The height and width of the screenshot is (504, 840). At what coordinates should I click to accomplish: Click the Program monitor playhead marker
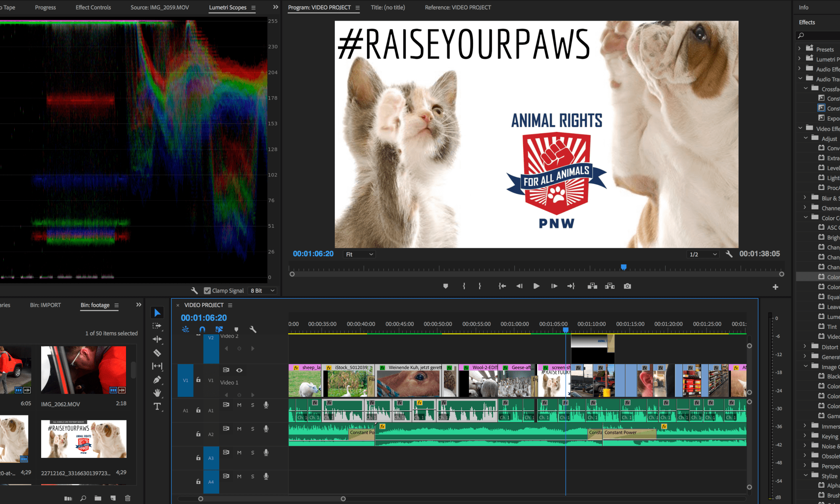click(x=624, y=267)
